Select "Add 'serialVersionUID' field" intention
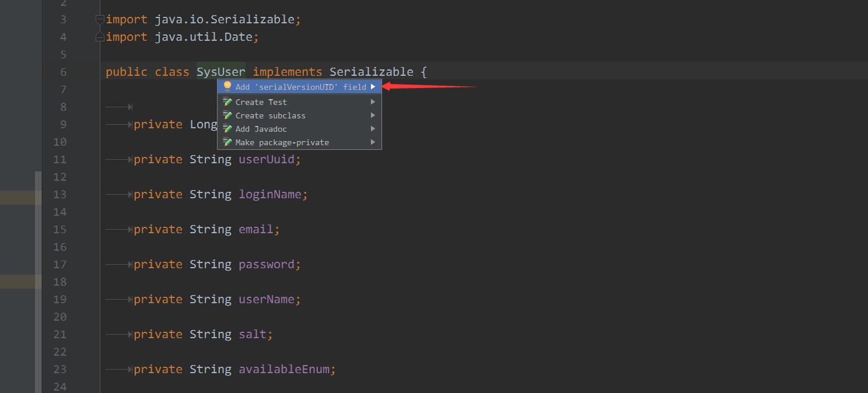 point(300,87)
